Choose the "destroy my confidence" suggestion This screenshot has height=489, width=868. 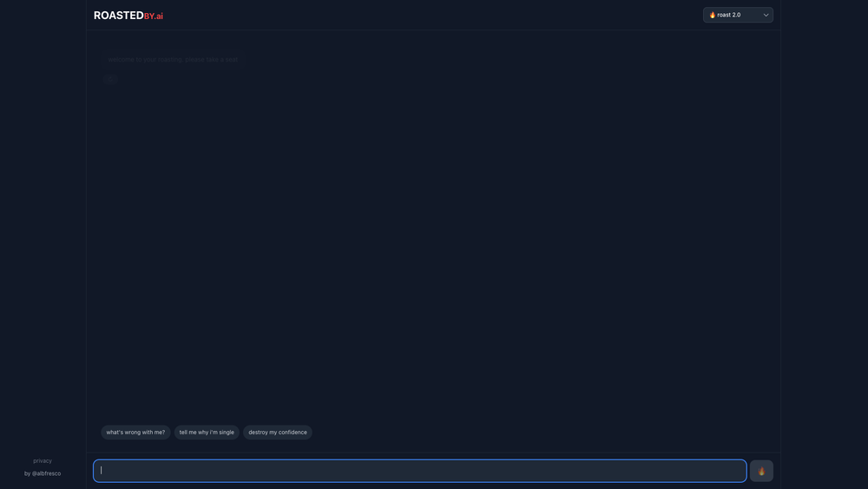coord(278,433)
